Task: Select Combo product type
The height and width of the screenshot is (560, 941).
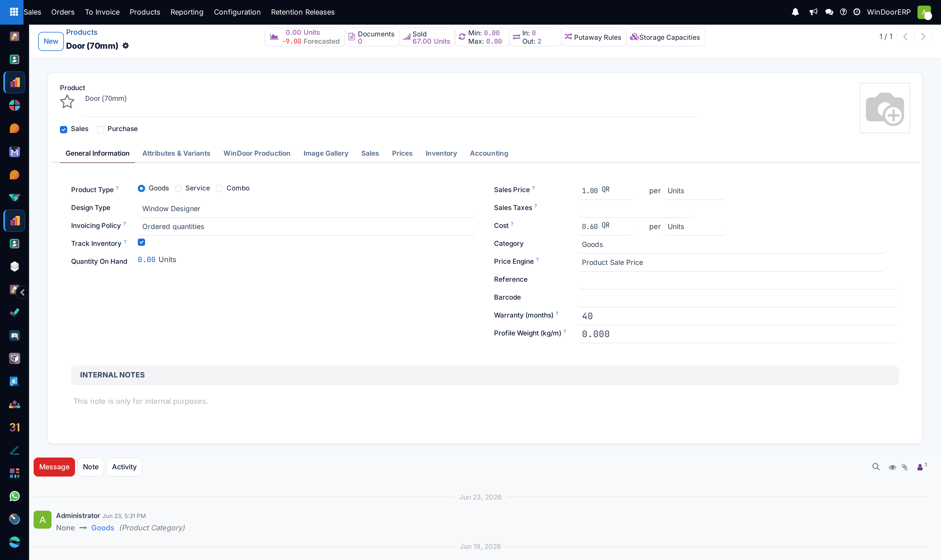Action: pos(219,188)
